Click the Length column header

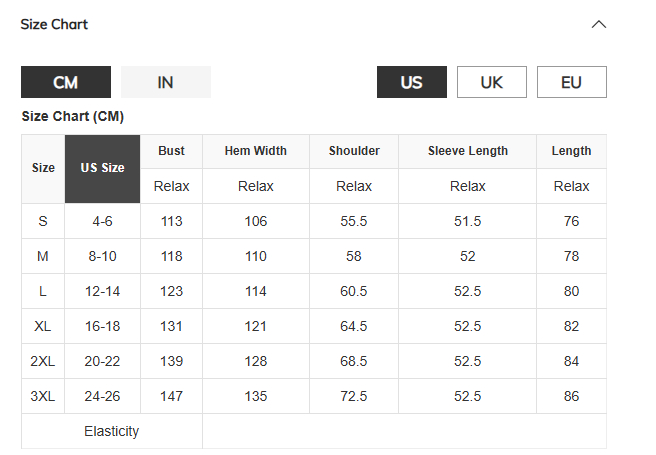click(x=571, y=151)
